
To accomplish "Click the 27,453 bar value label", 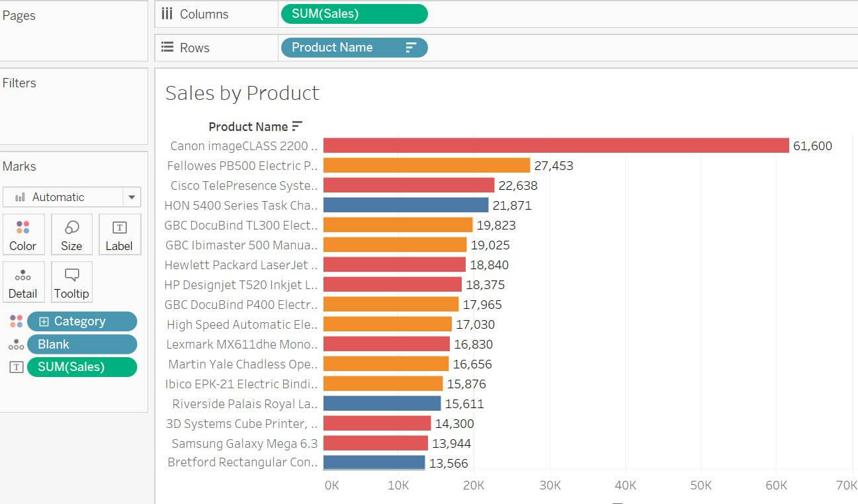I will point(554,166).
